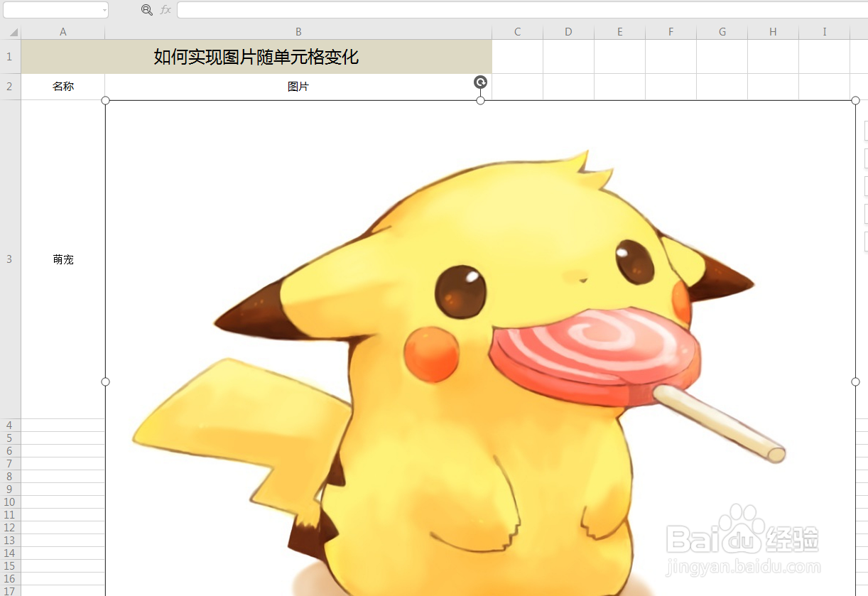
Task: Select column C header
Action: 517,32
